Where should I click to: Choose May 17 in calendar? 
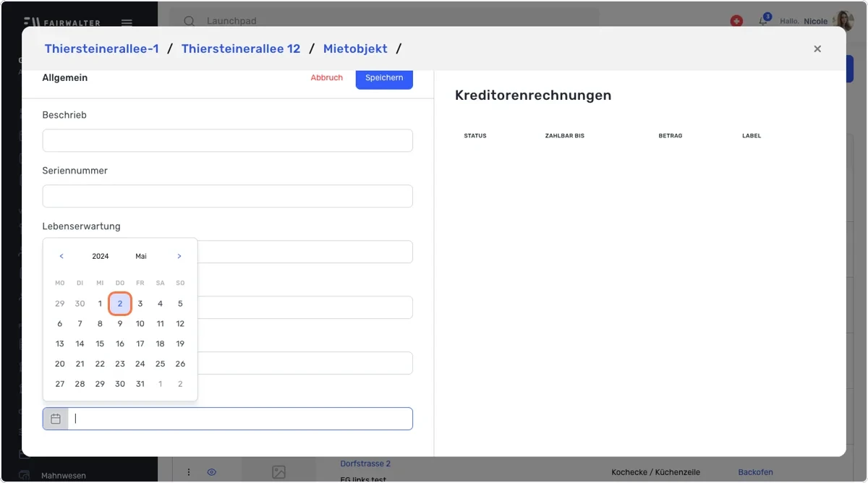(140, 344)
